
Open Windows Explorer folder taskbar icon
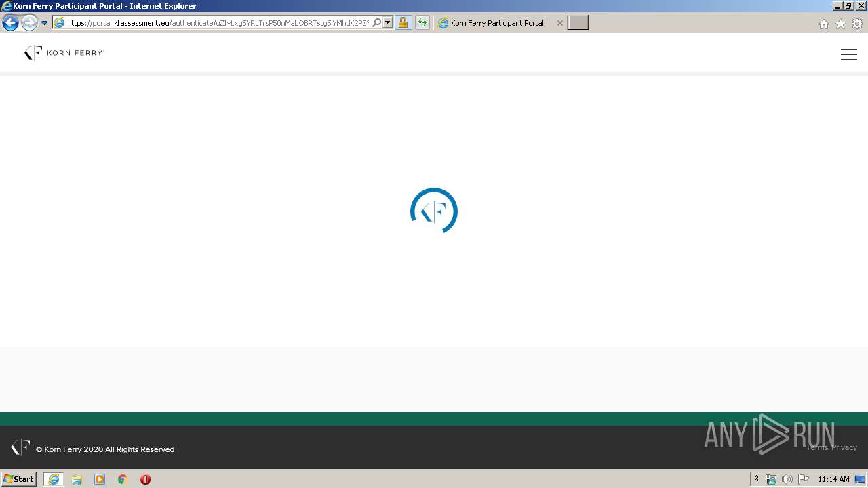point(77,479)
